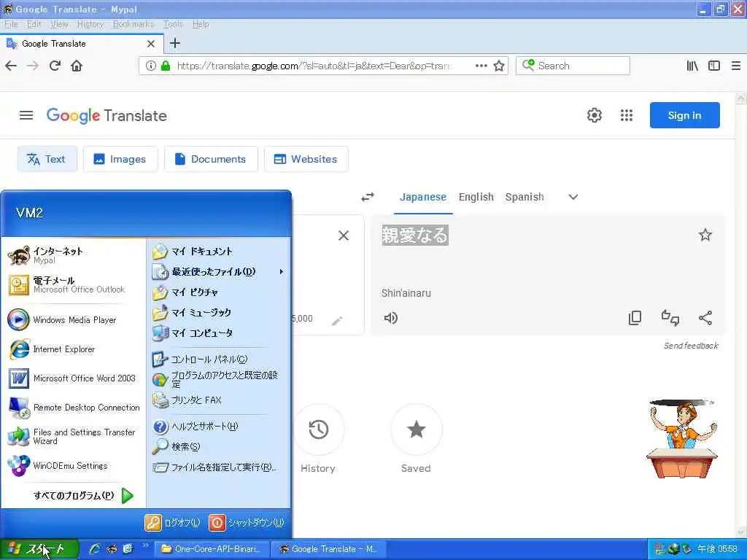This screenshot has height=560, width=747.
Task: Open マイ ピクチャ folder
Action: pos(218,292)
